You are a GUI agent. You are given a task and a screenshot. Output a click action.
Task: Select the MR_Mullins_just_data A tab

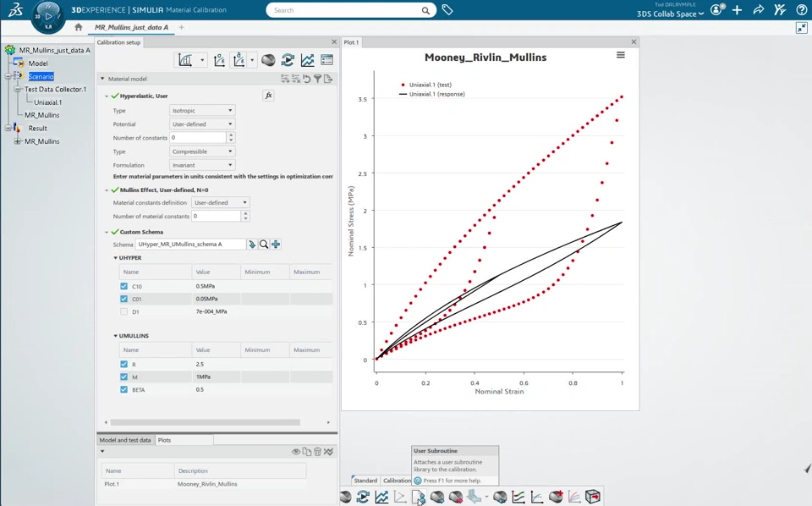point(132,27)
